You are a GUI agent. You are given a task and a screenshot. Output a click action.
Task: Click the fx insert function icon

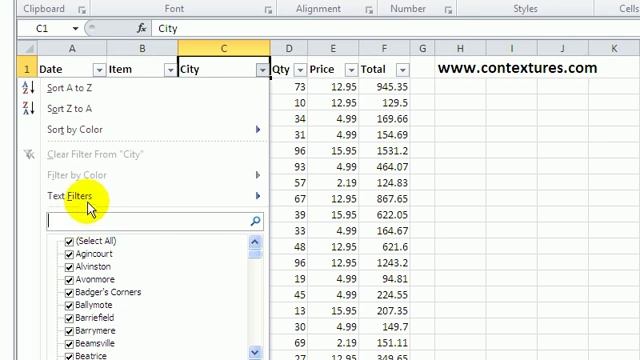142,28
